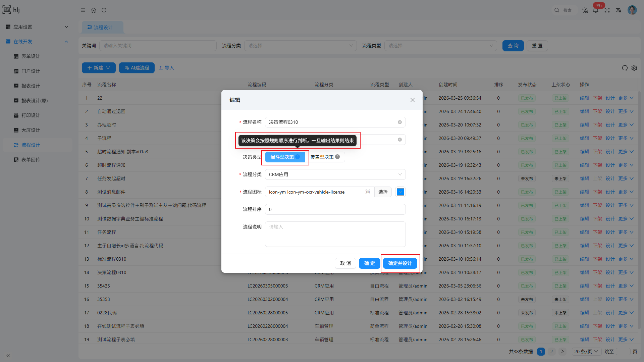The height and width of the screenshot is (362, 644).
Task: Click the language translation icon
Action: coord(619,10)
